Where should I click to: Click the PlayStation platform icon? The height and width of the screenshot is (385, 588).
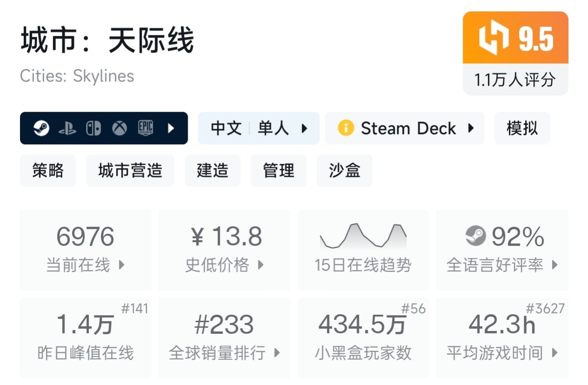[x=68, y=128]
